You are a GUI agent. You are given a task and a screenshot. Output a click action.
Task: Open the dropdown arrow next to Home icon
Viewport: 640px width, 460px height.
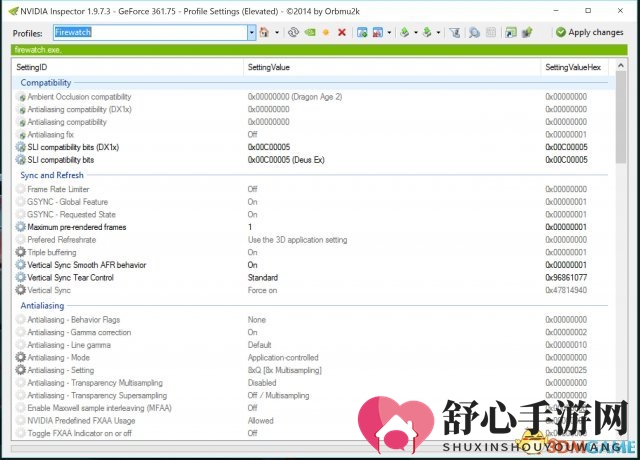277,32
